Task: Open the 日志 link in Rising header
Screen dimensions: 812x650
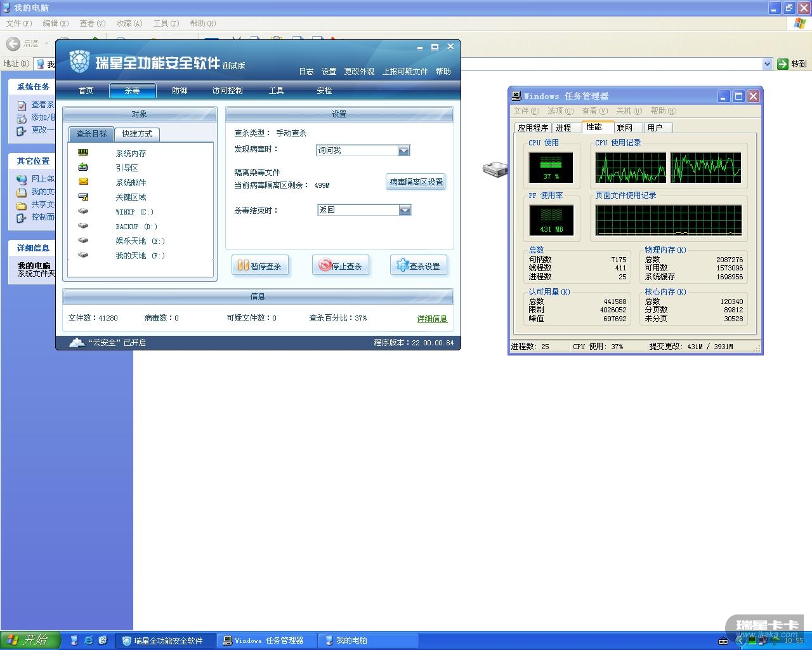Action: click(306, 71)
